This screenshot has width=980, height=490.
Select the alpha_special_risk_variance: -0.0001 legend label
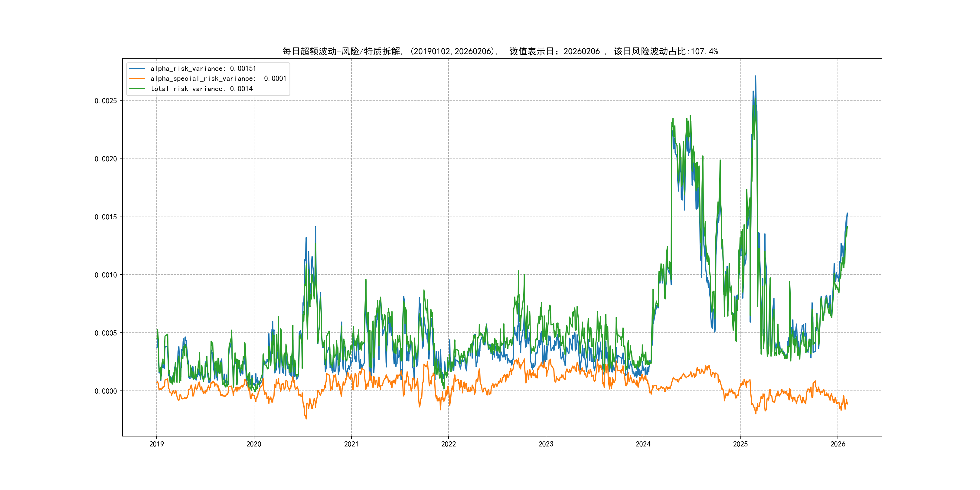[218, 78]
